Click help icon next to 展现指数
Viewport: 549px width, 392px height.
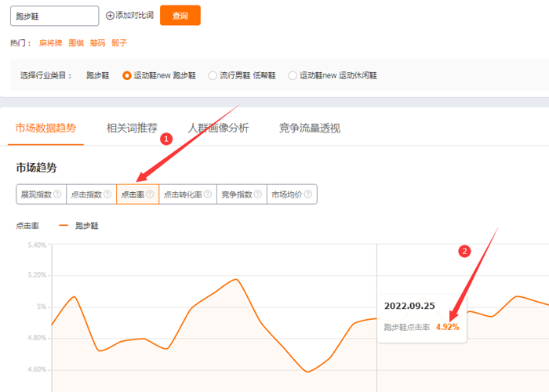click(56, 194)
